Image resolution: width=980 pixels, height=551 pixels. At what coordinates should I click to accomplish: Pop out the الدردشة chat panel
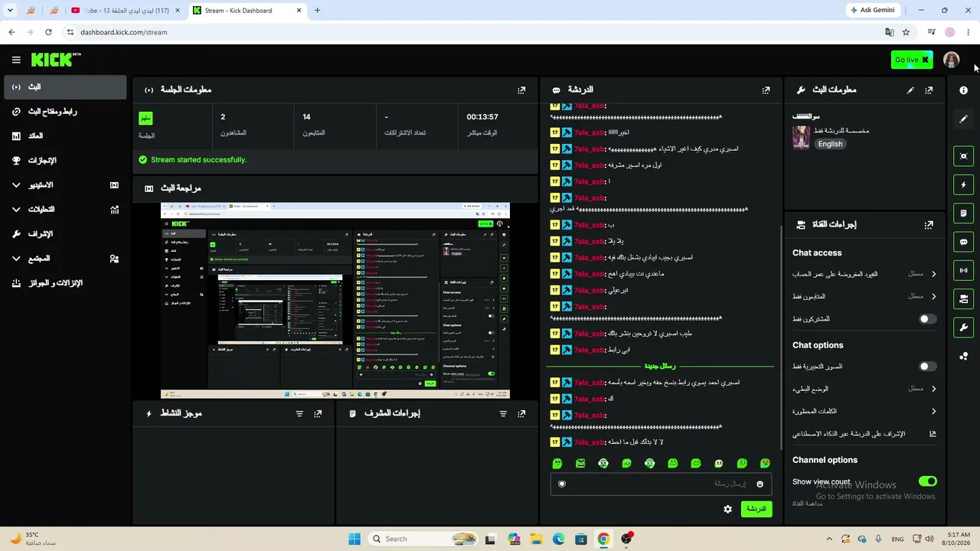766,90
